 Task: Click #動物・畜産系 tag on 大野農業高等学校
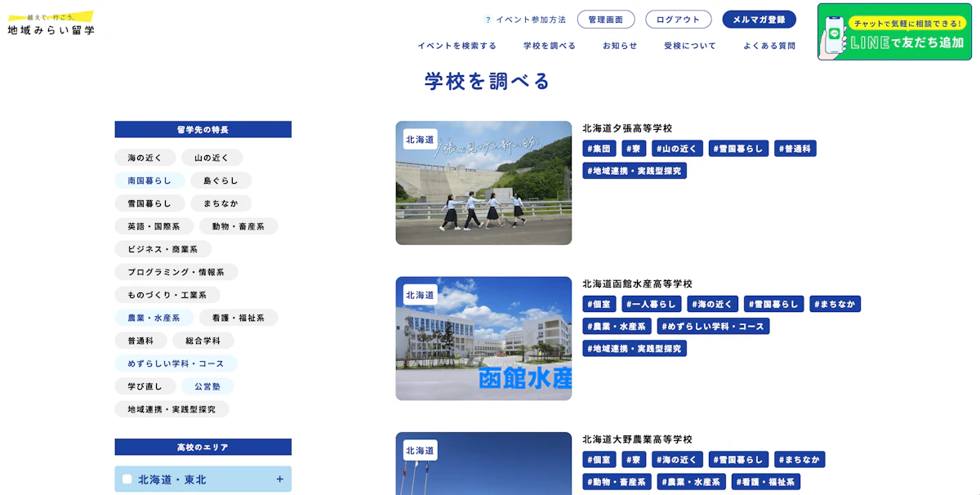point(617,482)
